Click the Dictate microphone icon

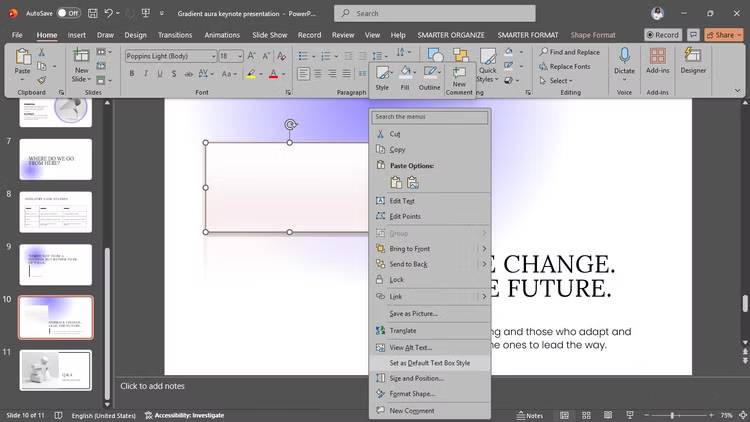625,58
